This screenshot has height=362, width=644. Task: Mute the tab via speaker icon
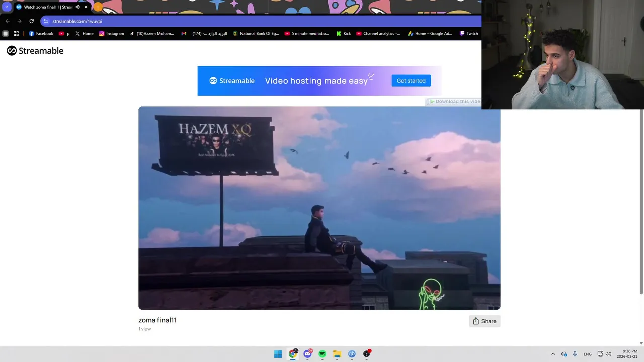point(77,7)
